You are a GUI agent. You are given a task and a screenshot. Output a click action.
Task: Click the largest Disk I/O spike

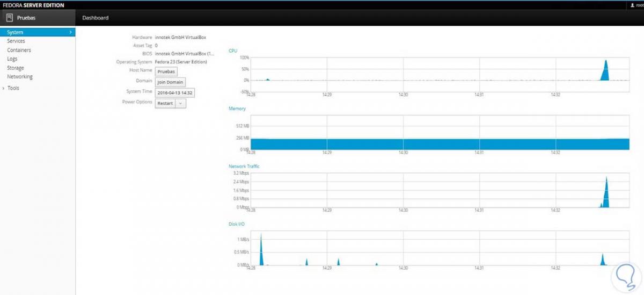coord(261,250)
